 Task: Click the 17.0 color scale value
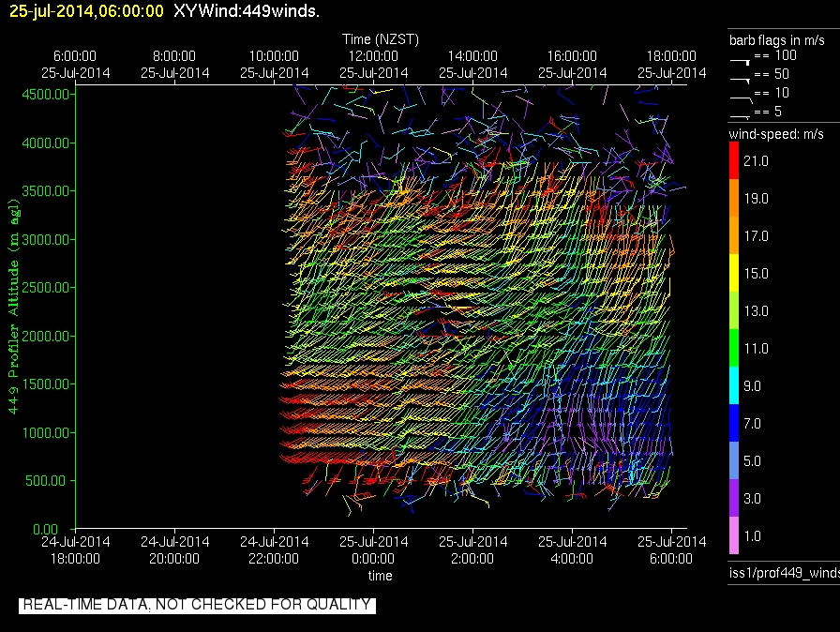click(756, 235)
